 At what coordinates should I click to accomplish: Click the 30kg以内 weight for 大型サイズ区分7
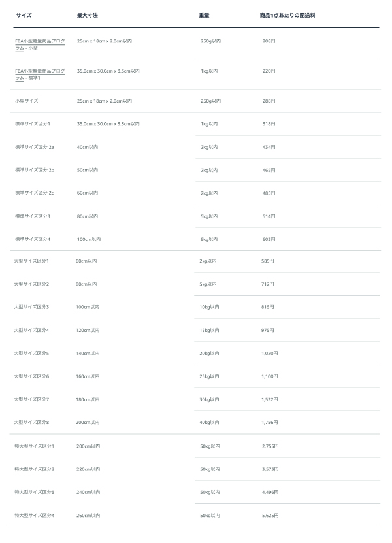[209, 399]
